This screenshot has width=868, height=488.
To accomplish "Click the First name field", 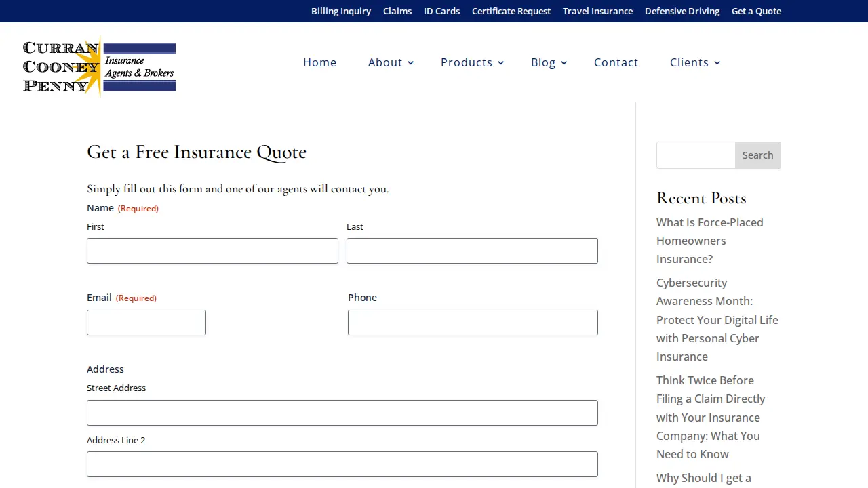I will (x=212, y=251).
